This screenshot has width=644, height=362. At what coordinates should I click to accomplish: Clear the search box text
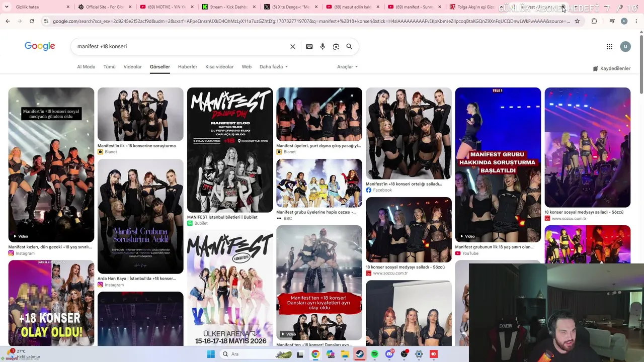293,46
